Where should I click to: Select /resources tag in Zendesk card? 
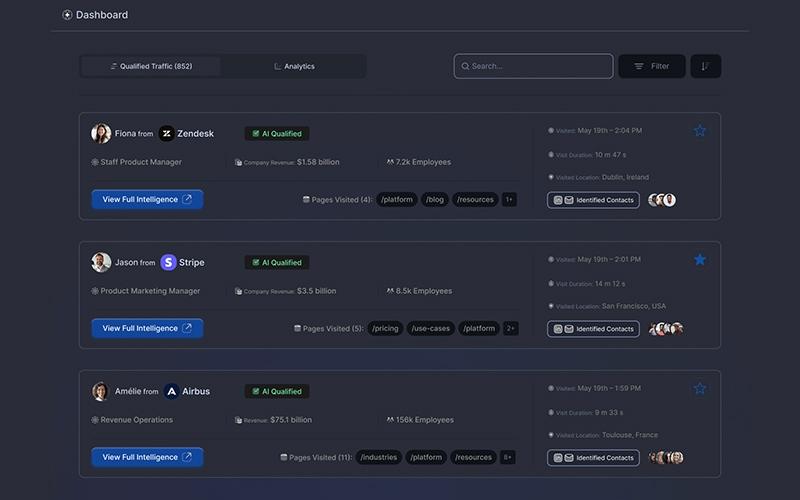(475, 199)
